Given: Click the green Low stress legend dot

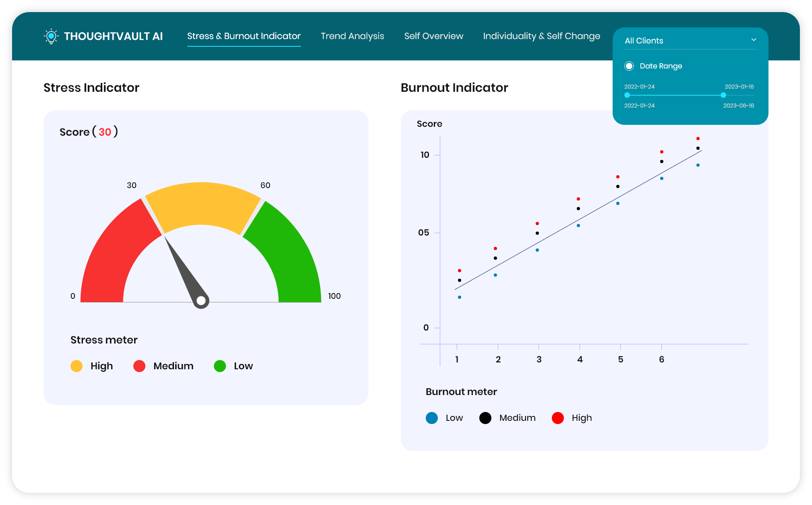Looking at the screenshot, I should [x=220, y=366].
